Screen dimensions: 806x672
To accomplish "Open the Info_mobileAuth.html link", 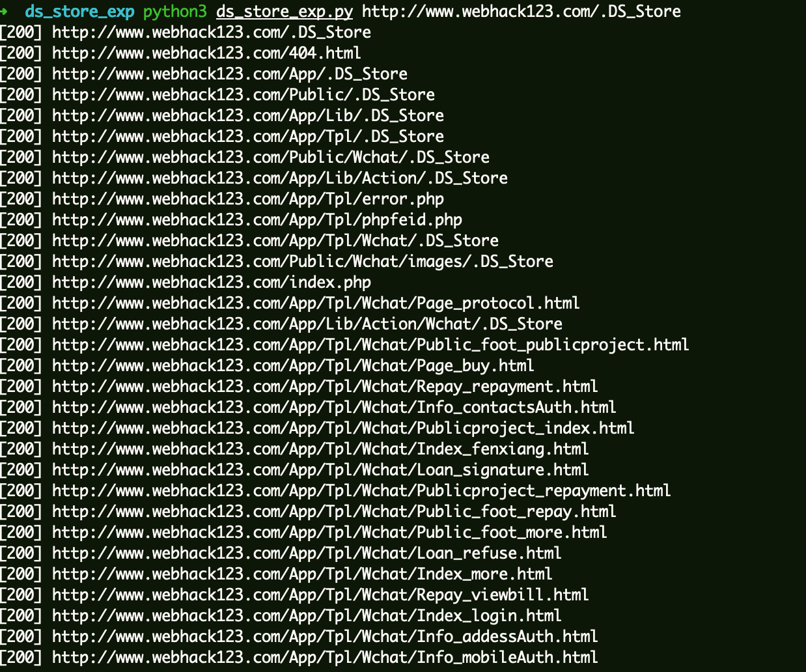I will [x=325, y=658].
